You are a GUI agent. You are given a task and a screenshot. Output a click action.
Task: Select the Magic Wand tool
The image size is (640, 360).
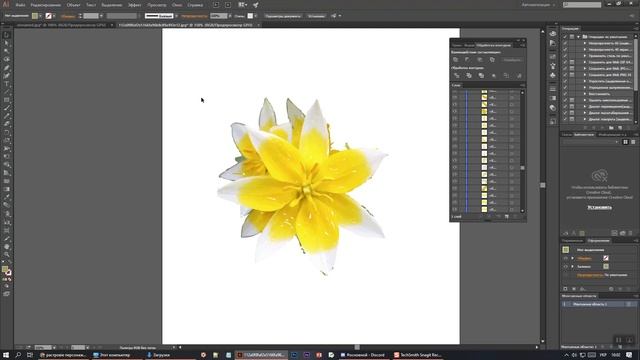[x=7, y=51]
